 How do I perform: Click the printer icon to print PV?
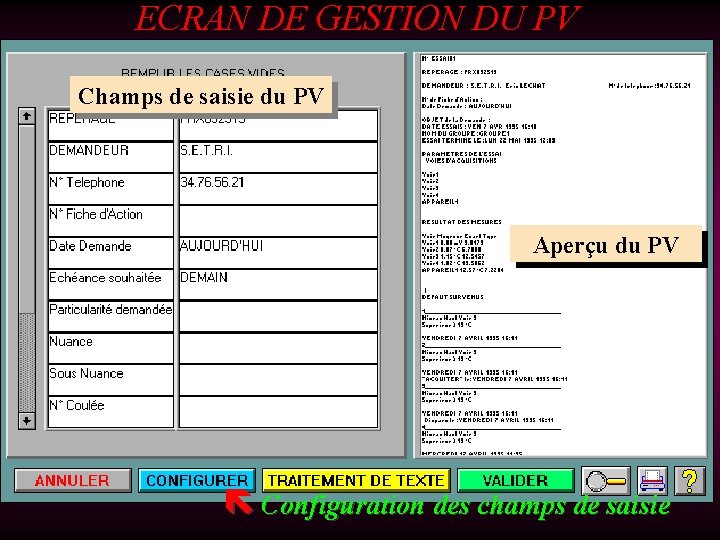[x=652, y=480]
